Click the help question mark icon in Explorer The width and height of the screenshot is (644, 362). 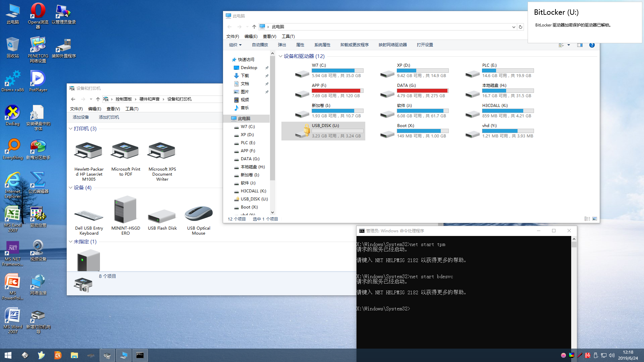point(592,45)
